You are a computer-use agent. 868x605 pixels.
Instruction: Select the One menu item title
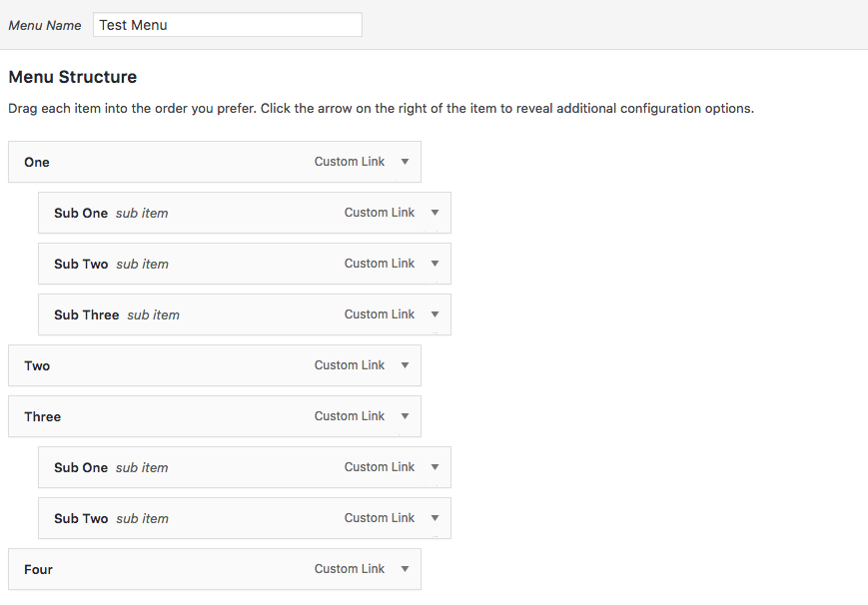coord(37,163)
